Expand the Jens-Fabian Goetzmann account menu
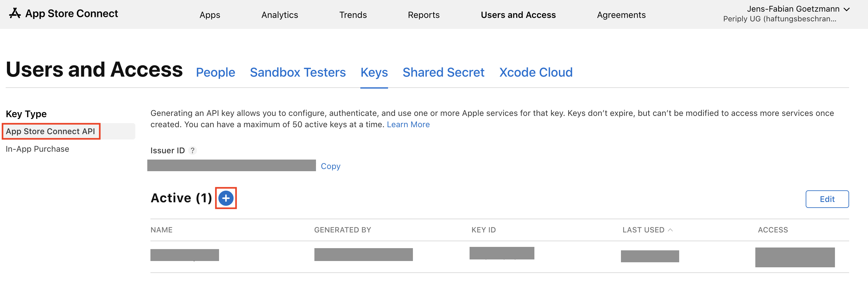Image resolution: width=868 pixels, height=294 pixels. pos(846,9)
